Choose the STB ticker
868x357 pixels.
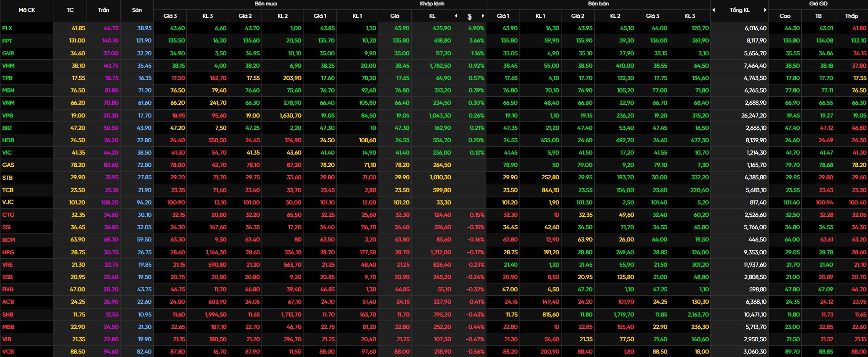tap(7, 177)
